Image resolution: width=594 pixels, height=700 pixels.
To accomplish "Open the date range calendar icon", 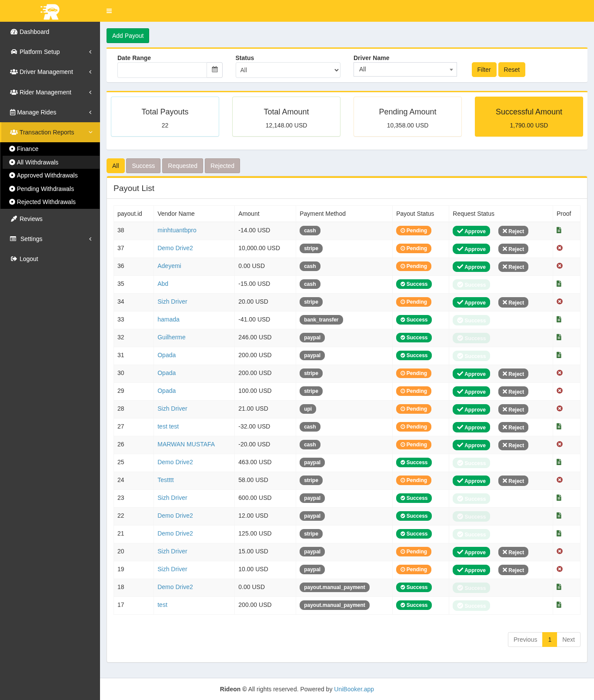I will tap(215, 70).
